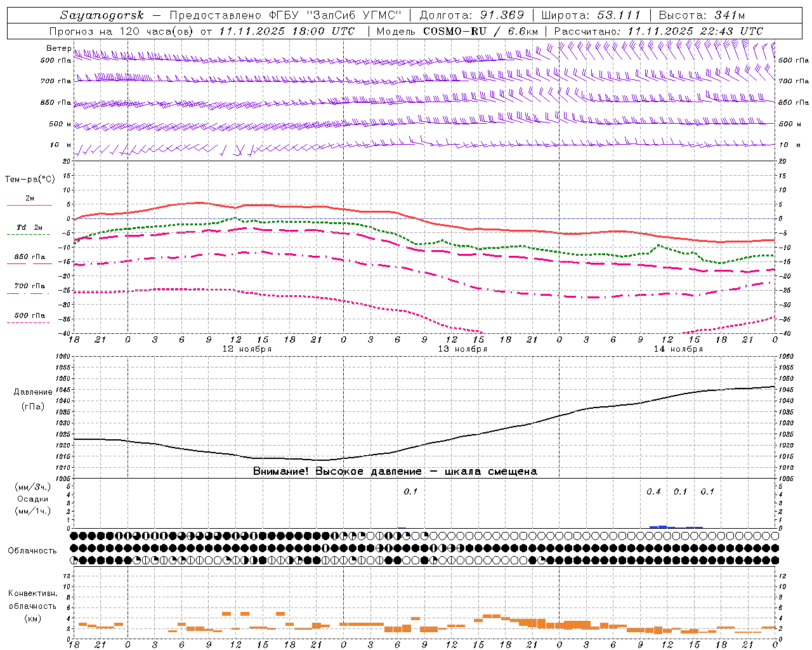Click the Sayanogorsk station title
Viewport: 812px width, 650px height.
tap(102, 15)
